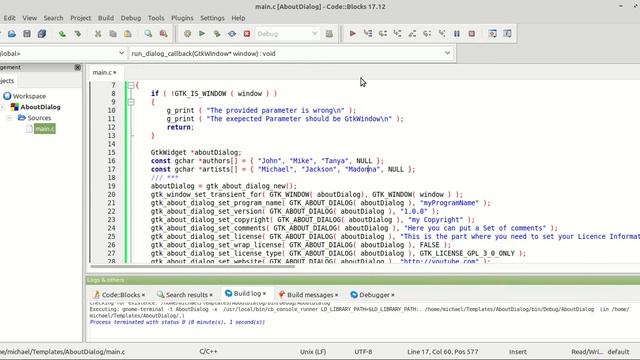This screenshot has height=360, width=640.
Task: Open the Help menu
Action: (x=238, y=18)
